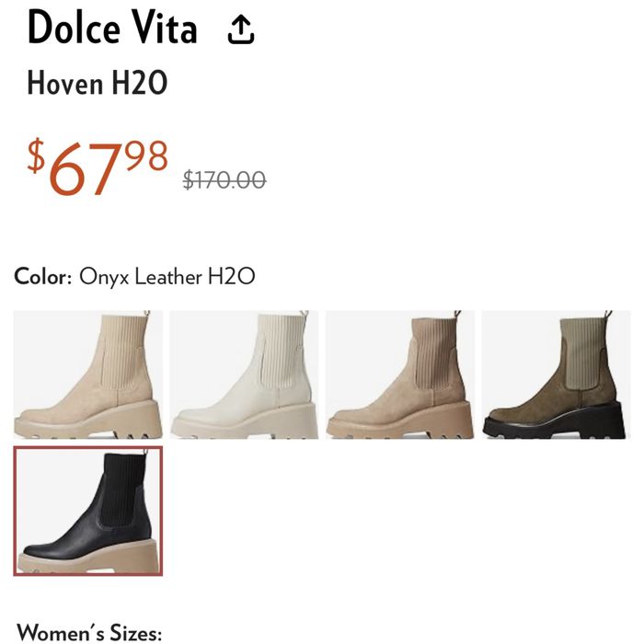Share this Hoven H2O boot listing

(x=241, y=29)
